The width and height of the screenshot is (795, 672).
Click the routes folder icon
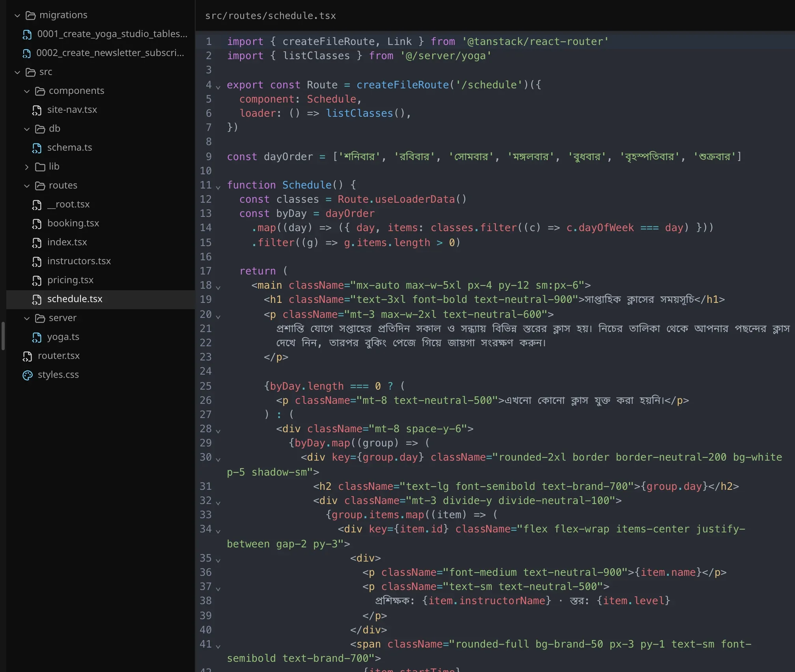point(40,186)
